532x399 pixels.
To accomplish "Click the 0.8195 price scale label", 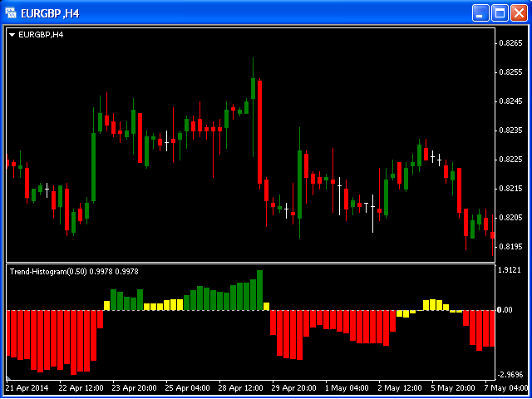I will coord(508,247).
